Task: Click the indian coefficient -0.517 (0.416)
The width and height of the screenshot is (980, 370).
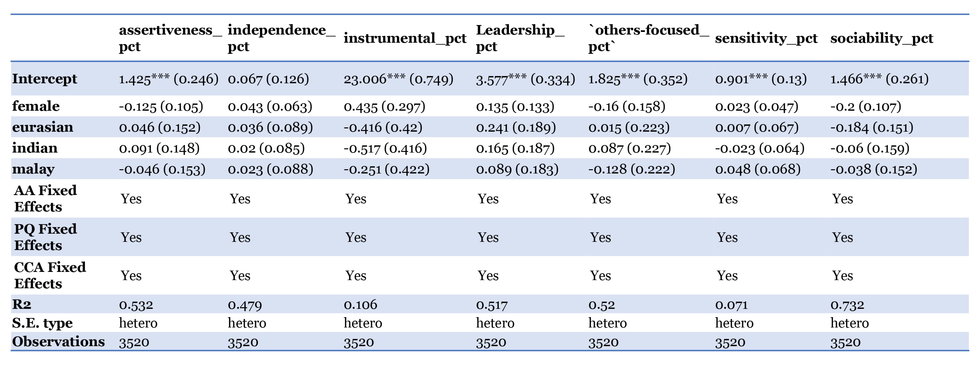Action: (385, 148)
